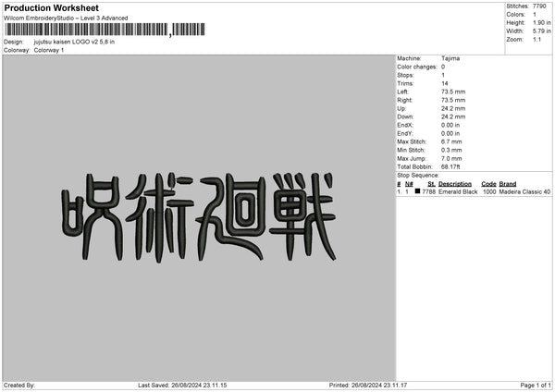Click the Up 24.2 mm value
This screenshot has height=392, width=555.
453,108
